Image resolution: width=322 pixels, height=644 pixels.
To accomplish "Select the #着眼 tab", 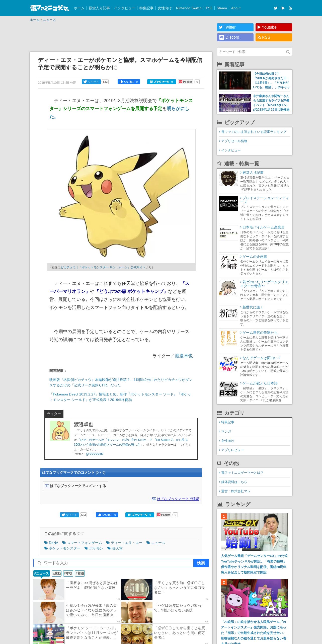I will tap(80, 573).
